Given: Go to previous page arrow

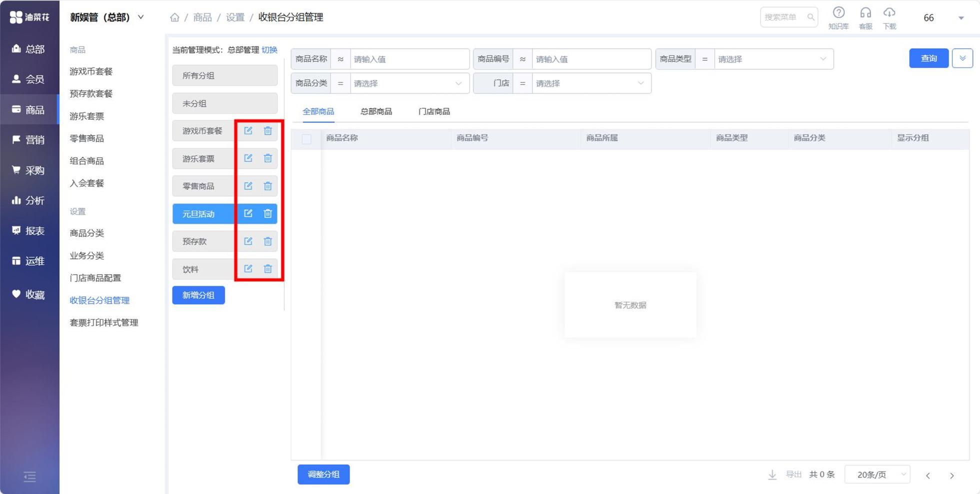Looking at the screenshot, I should (928, 476).
